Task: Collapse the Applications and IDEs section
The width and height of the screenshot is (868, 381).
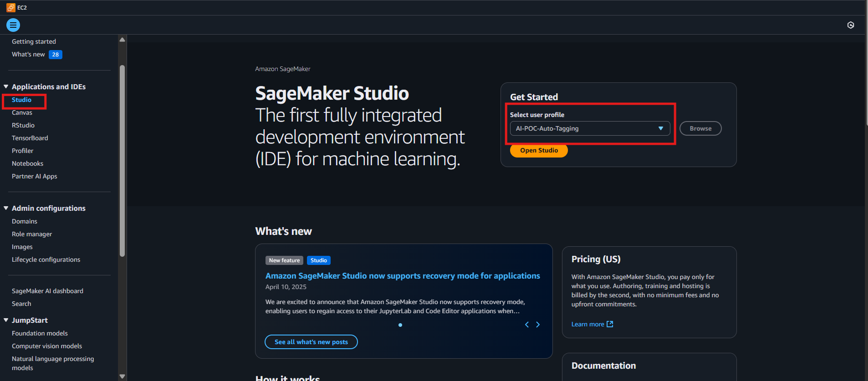Action: (6, 86)
